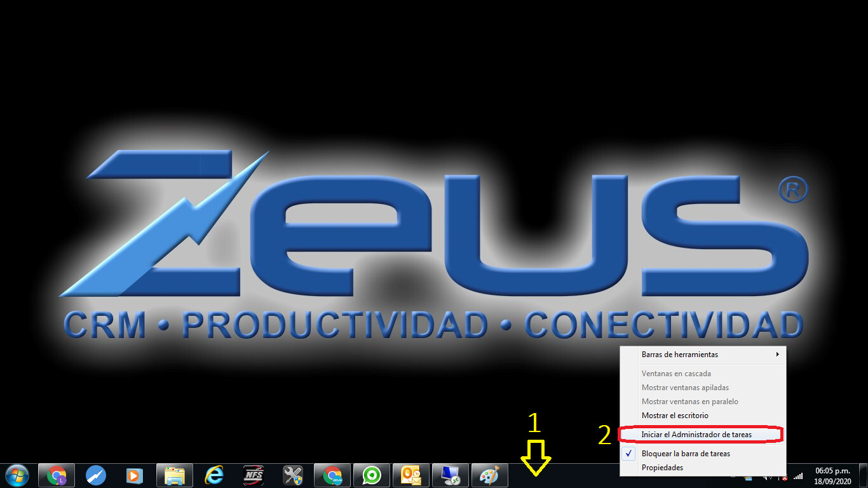Open Remote Desktop Connection from the taskbar
Screen dimensions: 868x488
(451, 475)
